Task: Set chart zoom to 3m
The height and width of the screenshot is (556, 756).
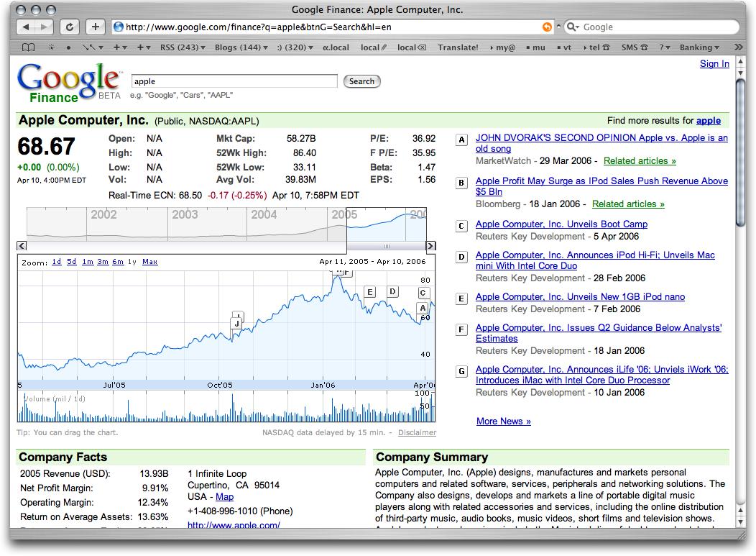Action: [103, 262]
